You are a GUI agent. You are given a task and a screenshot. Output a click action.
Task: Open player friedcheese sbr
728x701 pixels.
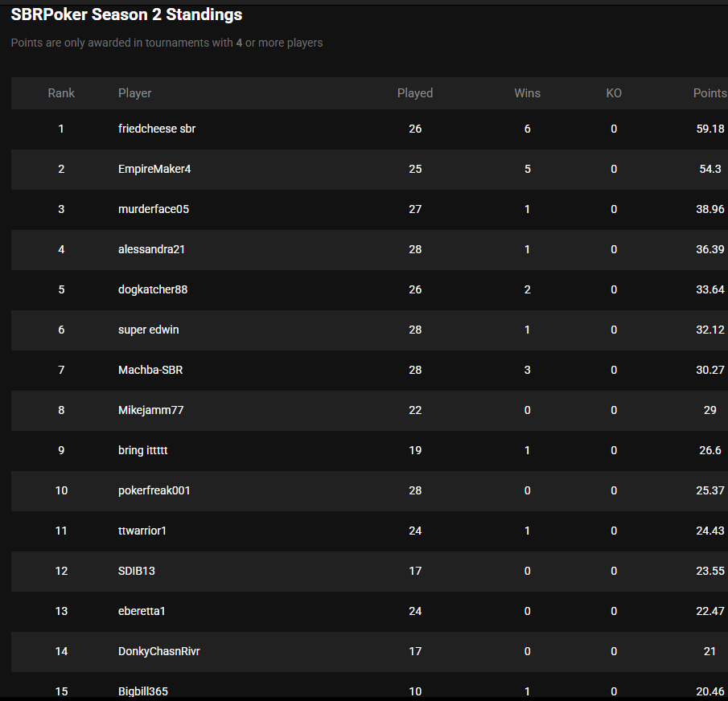tap(157, 129)
